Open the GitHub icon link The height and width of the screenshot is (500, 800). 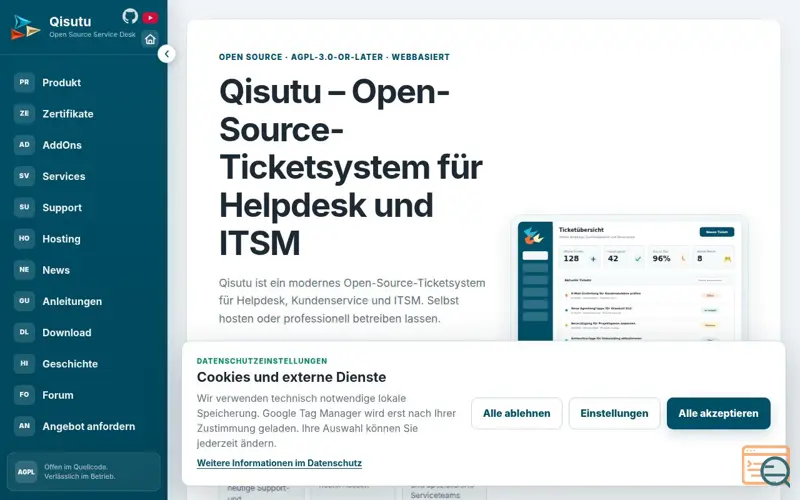pos(130,16)
